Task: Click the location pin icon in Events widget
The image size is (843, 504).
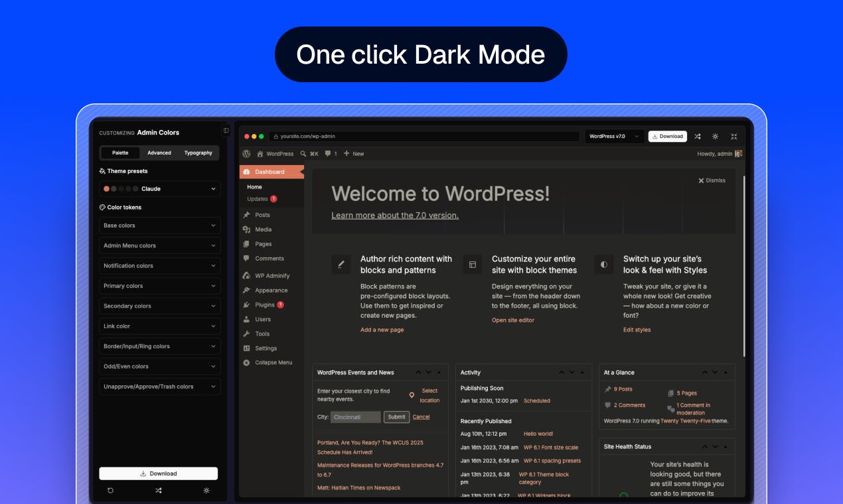Action: [412, 395]
